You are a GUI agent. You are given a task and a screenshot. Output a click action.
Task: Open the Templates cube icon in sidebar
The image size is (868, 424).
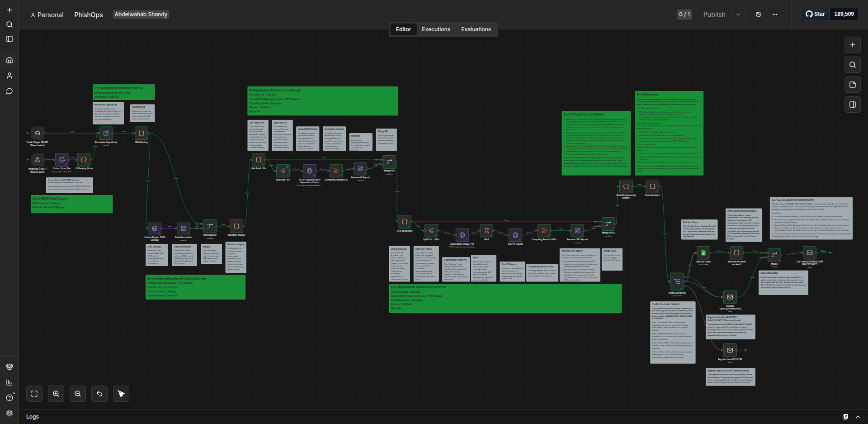9,367
